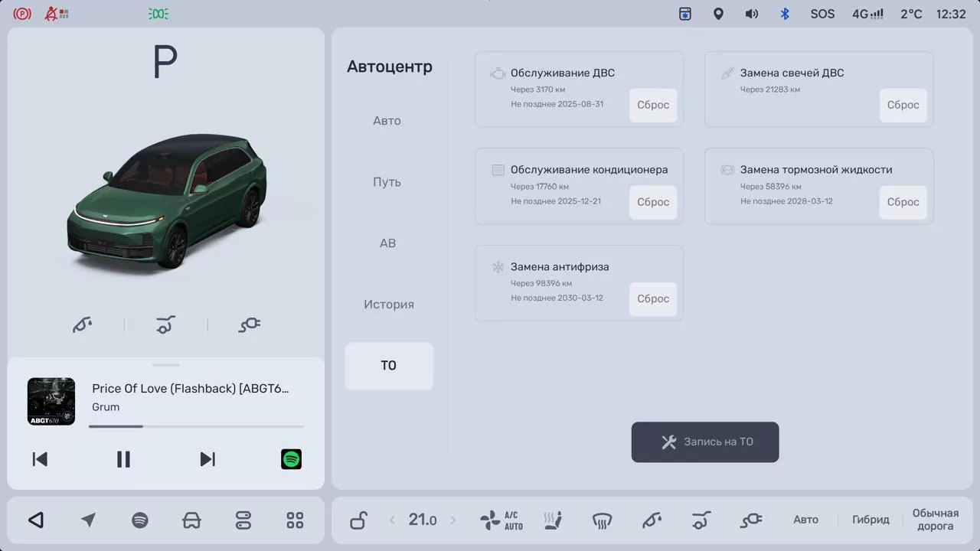980x551 pixels.
Task: Pause the currently playing track
Action: (123, 459)
